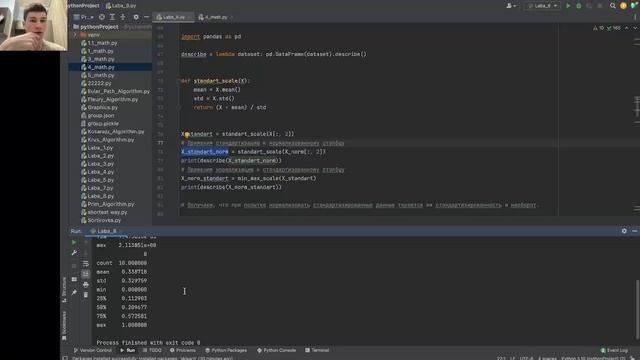640x360 pixels.
Task: Open run configuration wrench icon in Run panel
Action: pos(74,253)
